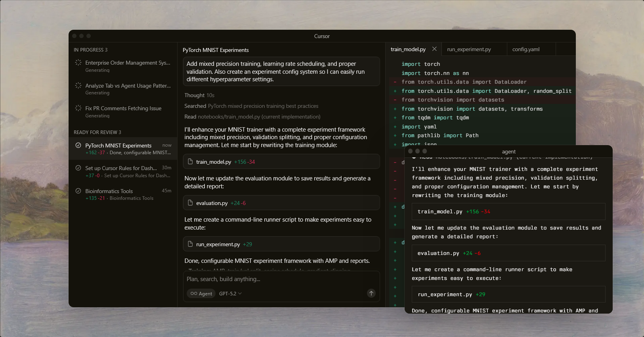Select Bioinformatics Tools review item
This screenshot has height=337, width=644.
point(123,194)
